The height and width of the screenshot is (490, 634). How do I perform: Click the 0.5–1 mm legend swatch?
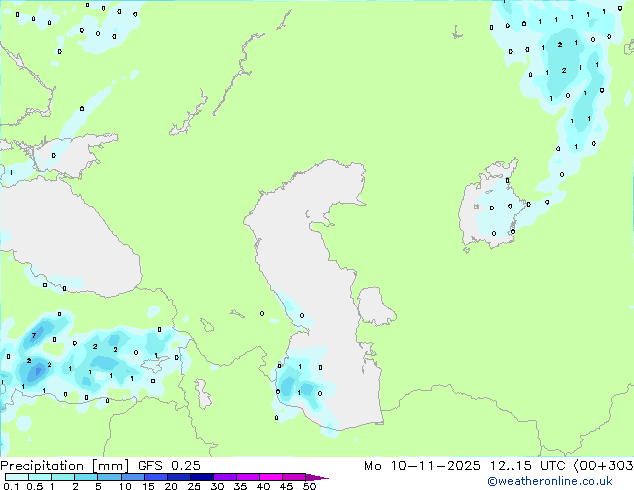coord(40,477)
